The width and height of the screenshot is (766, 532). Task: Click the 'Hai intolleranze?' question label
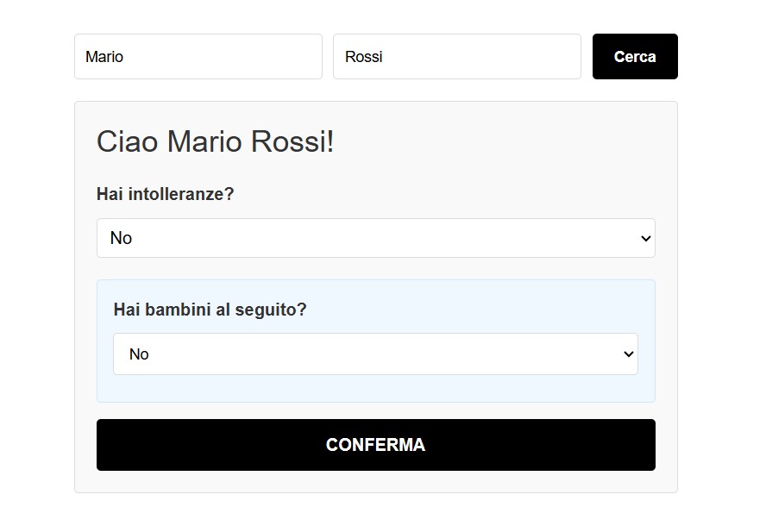(164, 194)
